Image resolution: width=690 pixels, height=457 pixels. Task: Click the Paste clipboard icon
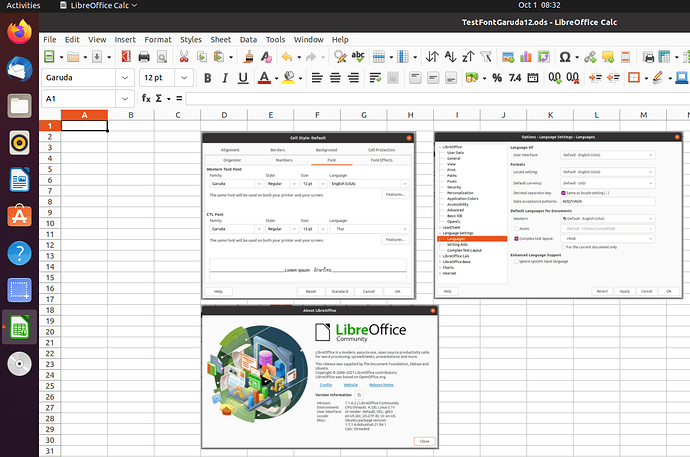coord(219,57)
